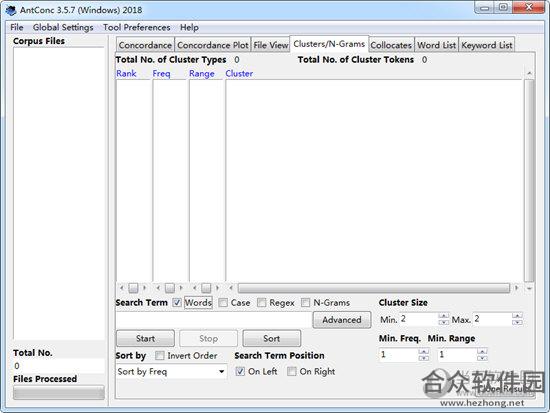Viewport: 550px width, 413px height.
Task: Click the Files Processed progress bar
Action: point(59,392)
